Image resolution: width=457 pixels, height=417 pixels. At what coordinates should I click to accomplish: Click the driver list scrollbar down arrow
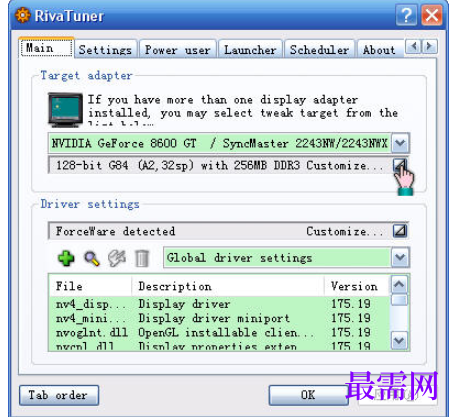(x=399, y=340)
